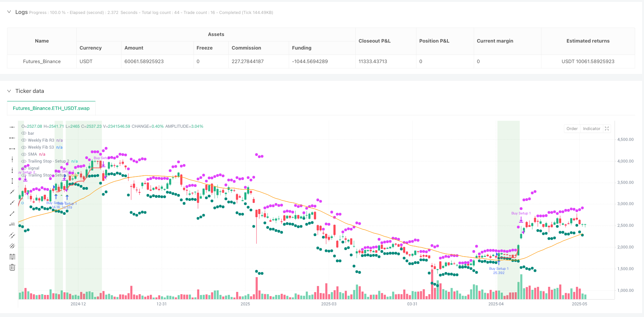Click the fullscreen expand icon on chart
644x317 pixels.
607,129
